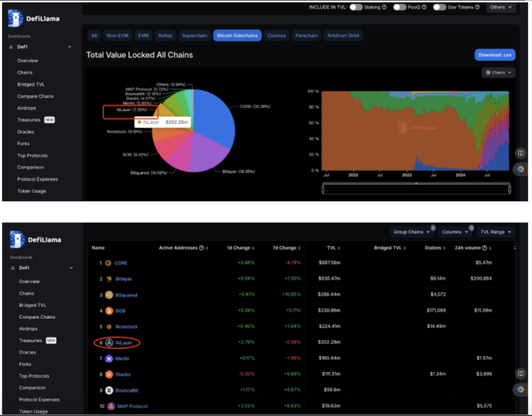Click the Merlin chain icon in the table

pyautogui.click(x=109, y=359)
